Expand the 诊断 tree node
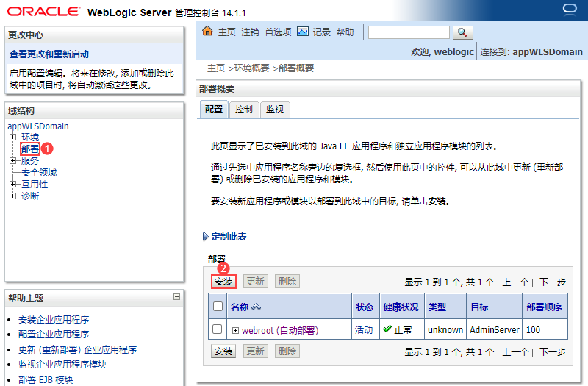 [12, 196]
